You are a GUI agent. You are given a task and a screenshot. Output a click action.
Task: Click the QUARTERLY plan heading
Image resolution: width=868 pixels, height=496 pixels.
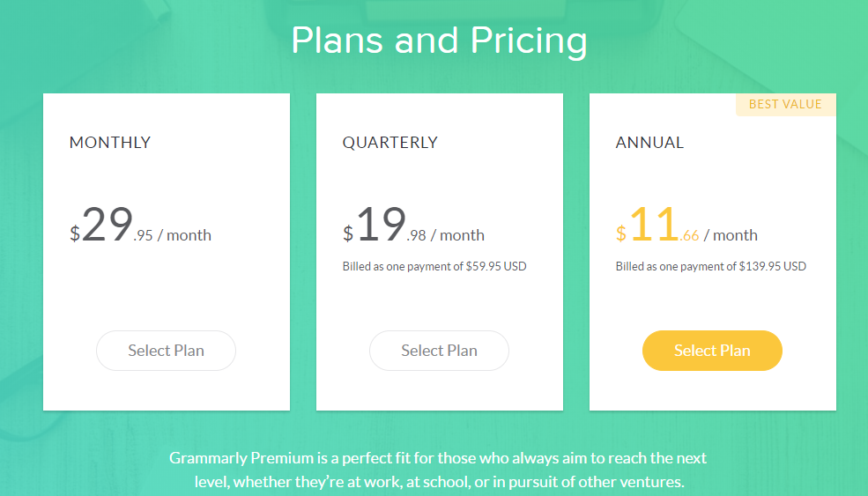click(390, 142)
